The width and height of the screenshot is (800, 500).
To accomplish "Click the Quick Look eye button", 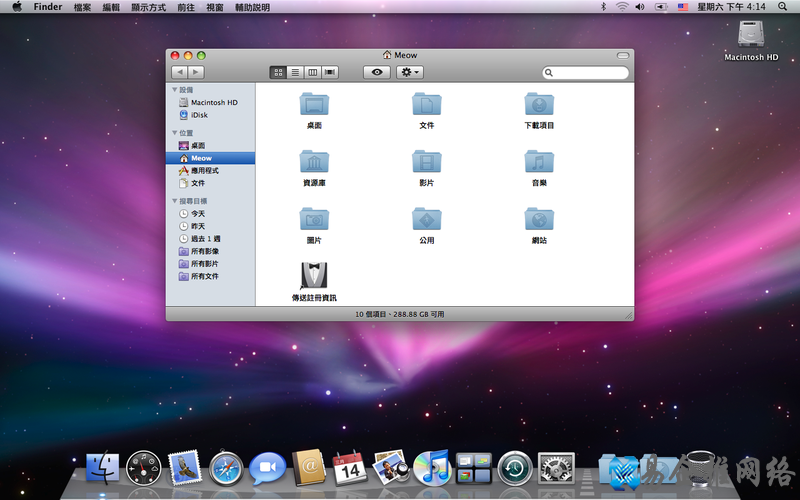I will tap(377, 72).
